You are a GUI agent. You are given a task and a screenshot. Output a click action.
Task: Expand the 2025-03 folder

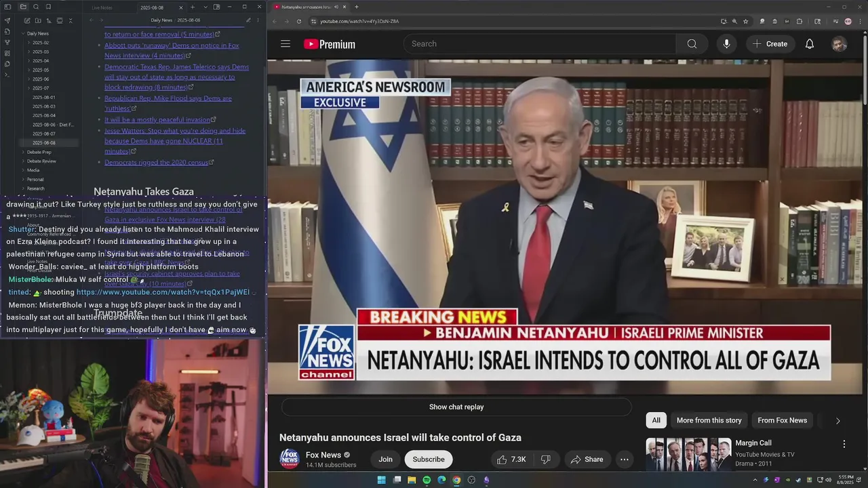pyautogui.click(x=29, y=52)
